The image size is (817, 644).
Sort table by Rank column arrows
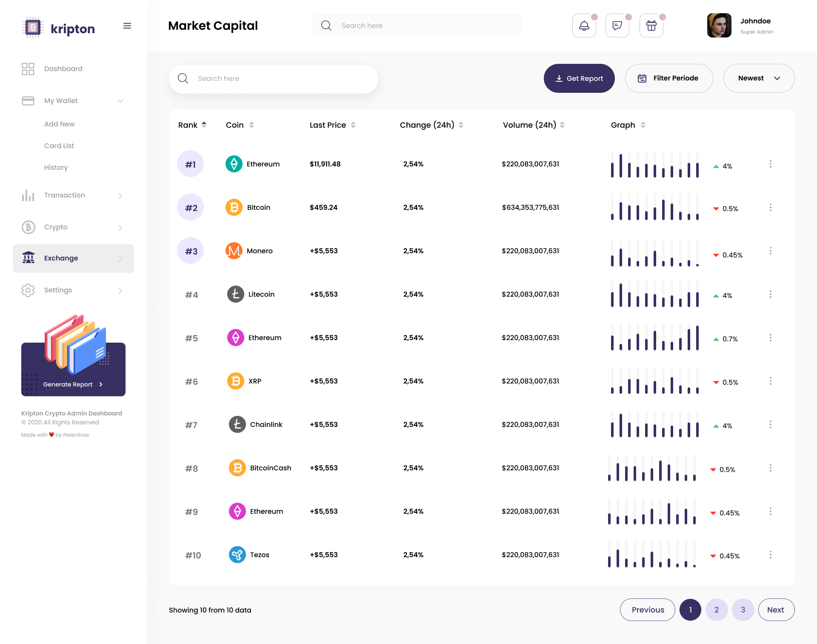pyautogui.click(x=204, y=125)
